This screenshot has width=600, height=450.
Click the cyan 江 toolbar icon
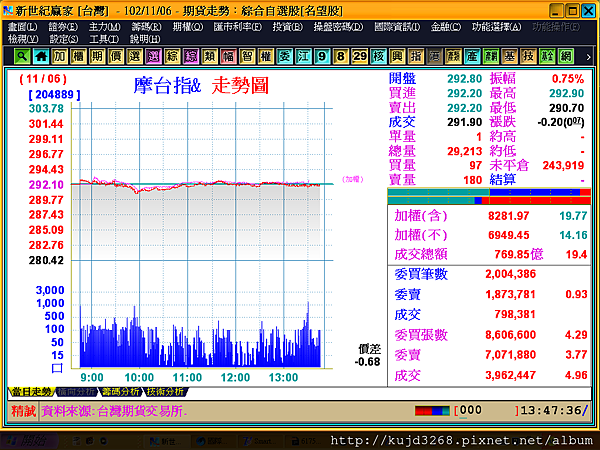(x=303, y=57)
